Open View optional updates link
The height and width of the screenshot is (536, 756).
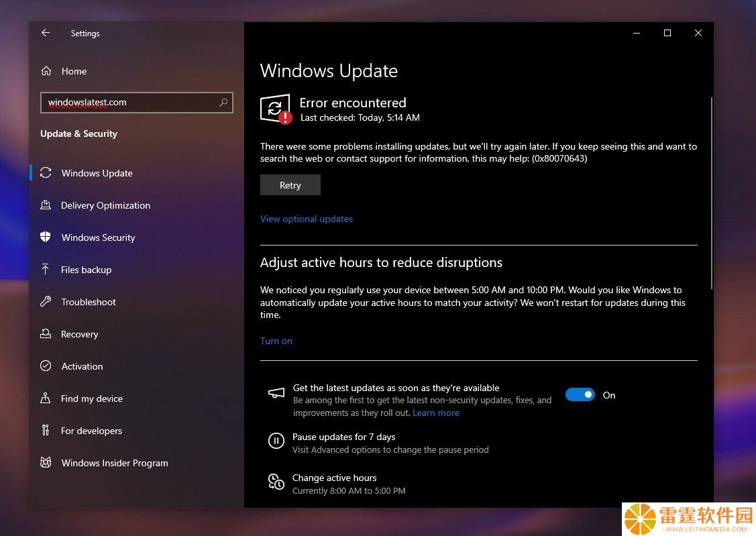pyautogui.click(x=306, y=219)
